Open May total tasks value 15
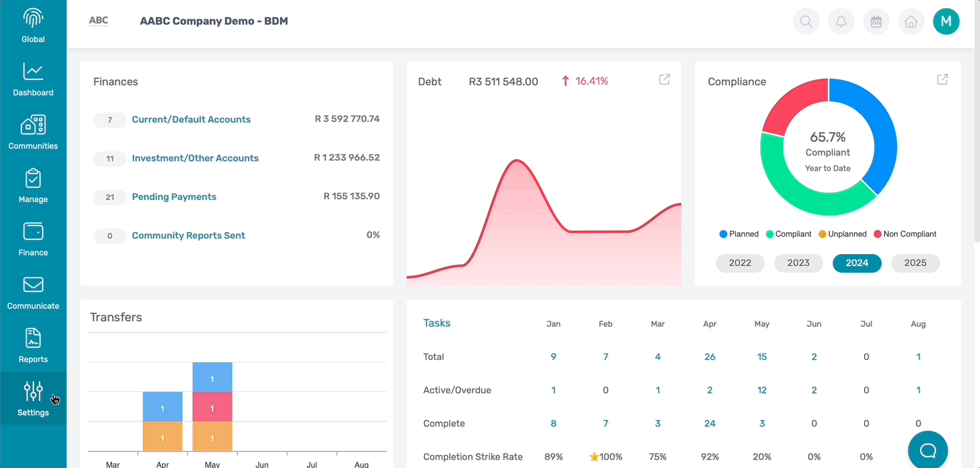The height and width of the screenshot is (468, 980). pos(762,357)
